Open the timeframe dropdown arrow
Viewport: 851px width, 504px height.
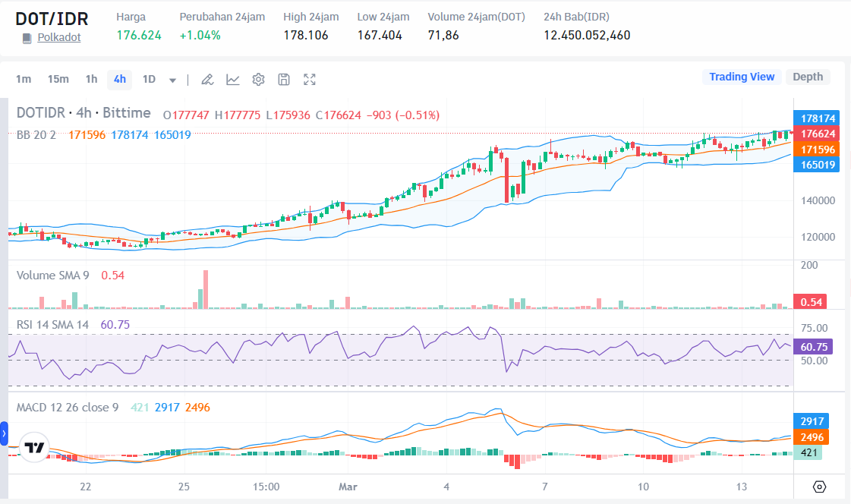(172, 80)
